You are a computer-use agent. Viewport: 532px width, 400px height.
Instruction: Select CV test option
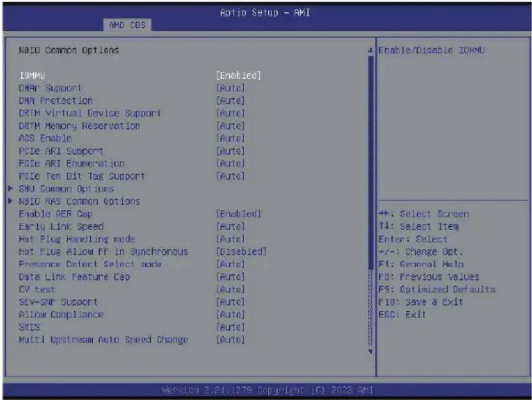click(x=37, y=290)
